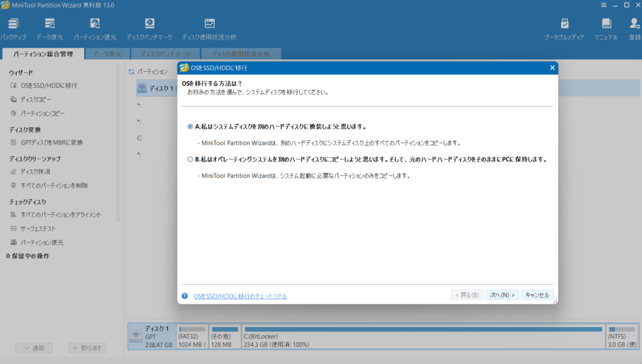Viewport: 642px width, 364px height.
Task: Select the C:(BitLocker) partition bar
Action: pos(424,336)
